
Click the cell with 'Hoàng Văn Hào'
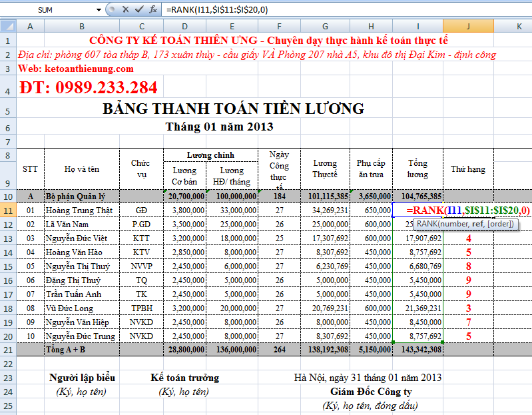(82, 252)
